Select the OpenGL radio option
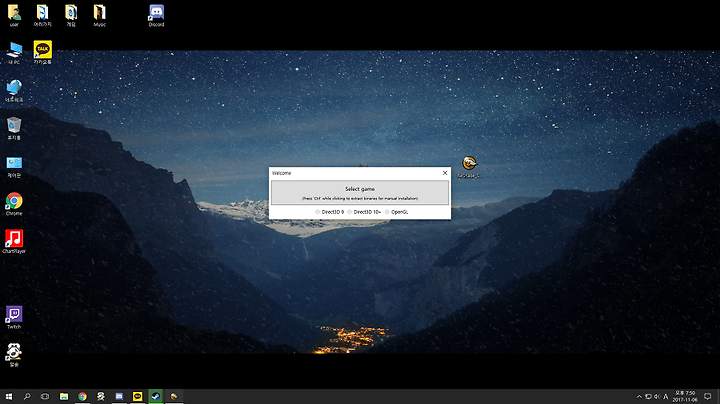The width and height of the screenshot is (720, 404). coord(397,212)
